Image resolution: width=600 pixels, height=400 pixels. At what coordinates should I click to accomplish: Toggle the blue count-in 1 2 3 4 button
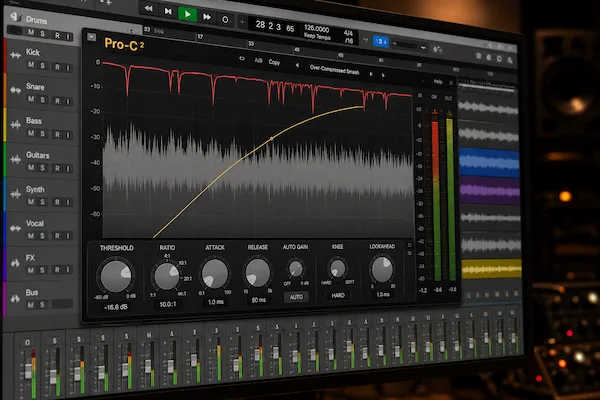click(x=381, y=41)
